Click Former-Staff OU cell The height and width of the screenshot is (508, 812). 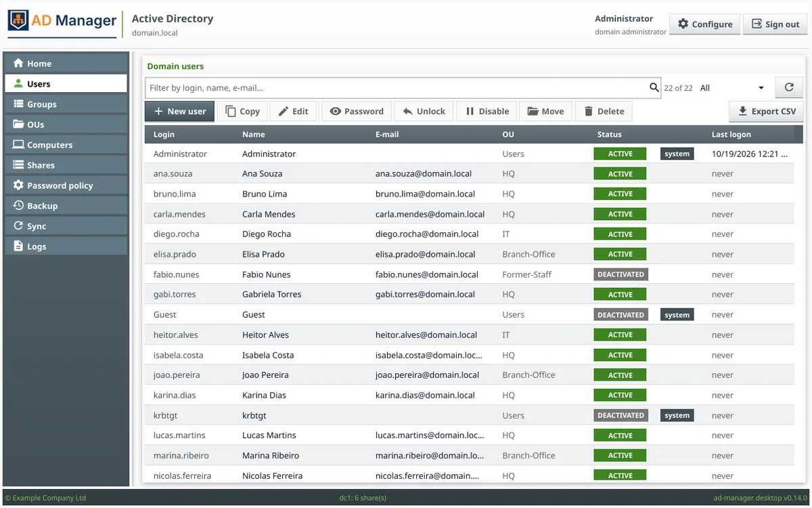pyautogui.click(x=527, y=274)
